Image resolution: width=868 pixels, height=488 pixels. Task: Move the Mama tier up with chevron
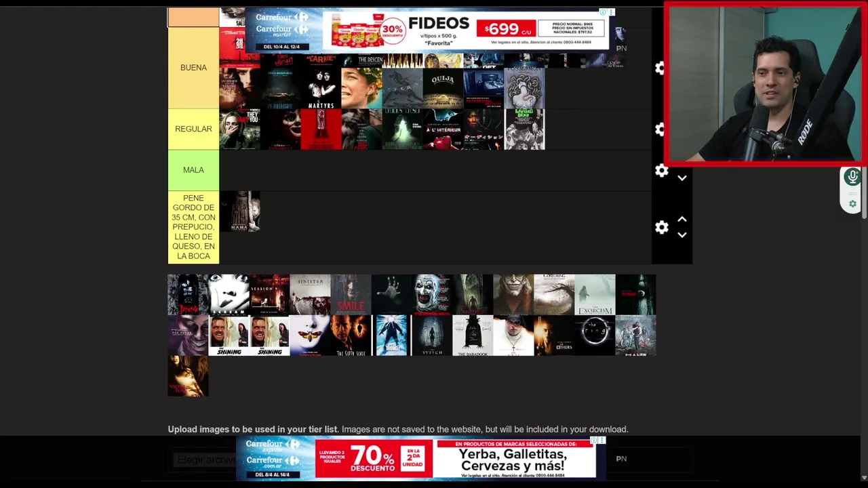682,219
